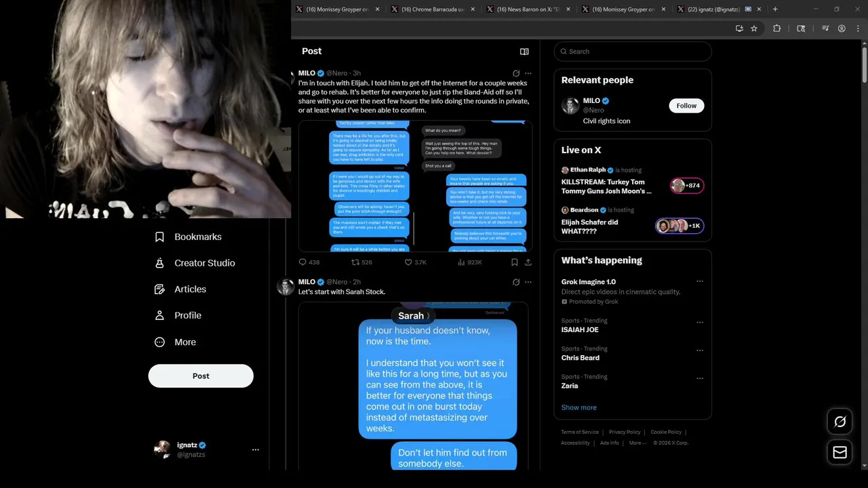Open the Accessibility footer link

tap(575, 443)
